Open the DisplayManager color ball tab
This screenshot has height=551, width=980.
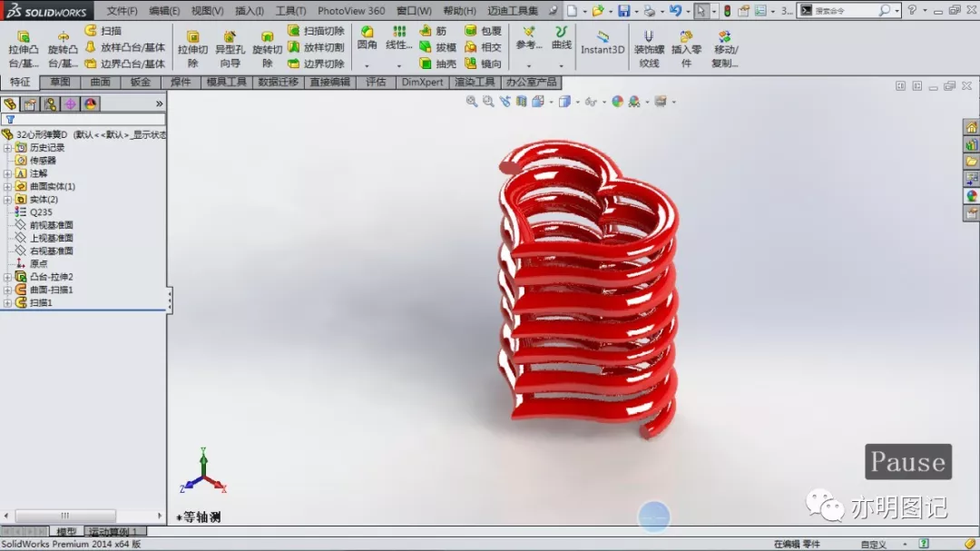tap(90, 103)
